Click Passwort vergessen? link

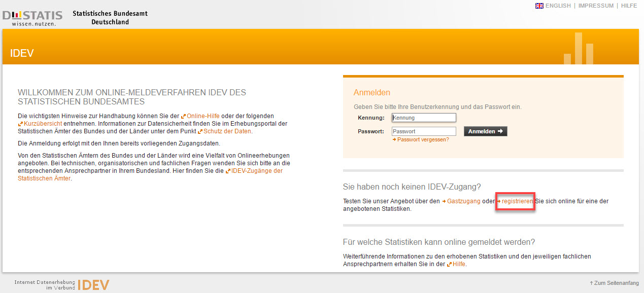click(x=421, y=139)
